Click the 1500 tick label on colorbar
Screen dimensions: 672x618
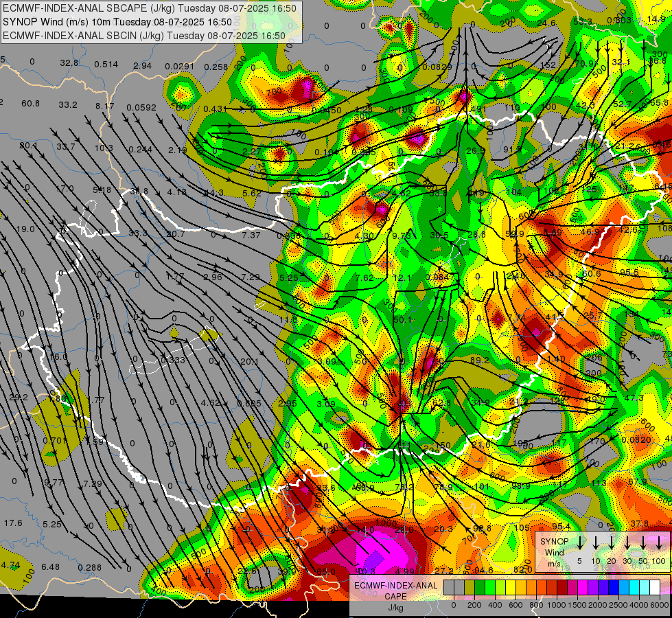tap(577, 605)
